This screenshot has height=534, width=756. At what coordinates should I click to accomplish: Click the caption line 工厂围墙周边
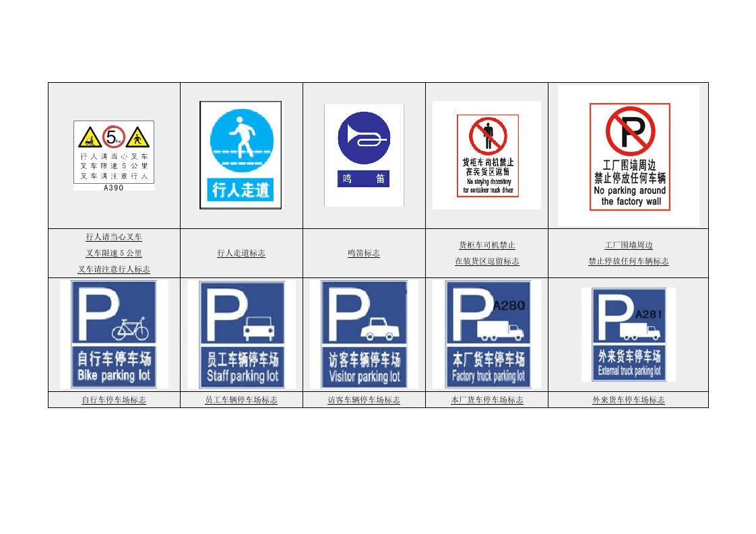(x=629, y=245)
